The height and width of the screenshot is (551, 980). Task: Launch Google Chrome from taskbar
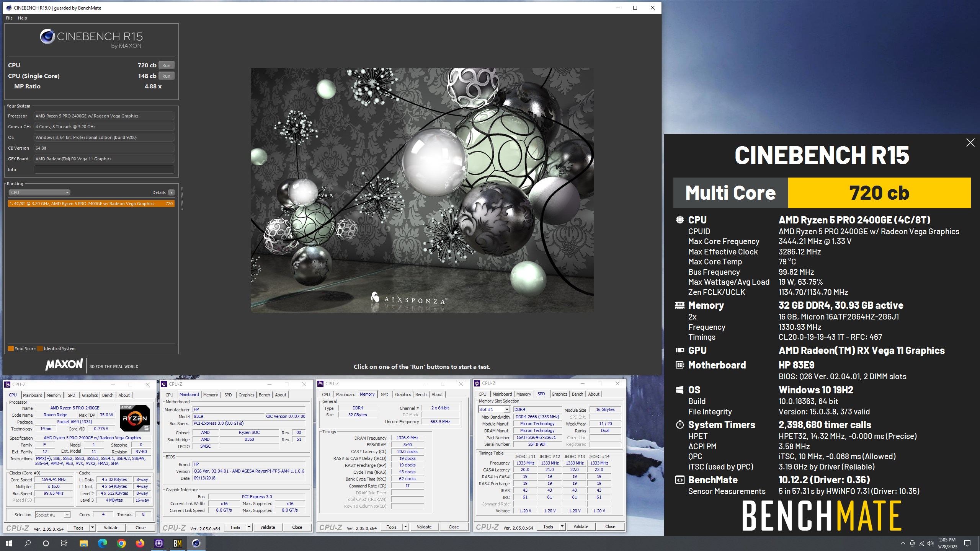[x=121, y=543]
